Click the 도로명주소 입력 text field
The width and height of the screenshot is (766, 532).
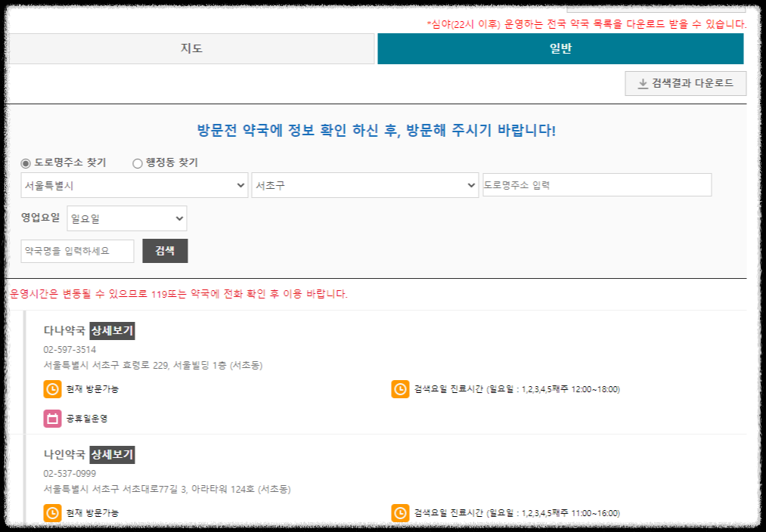pos(597,184)
